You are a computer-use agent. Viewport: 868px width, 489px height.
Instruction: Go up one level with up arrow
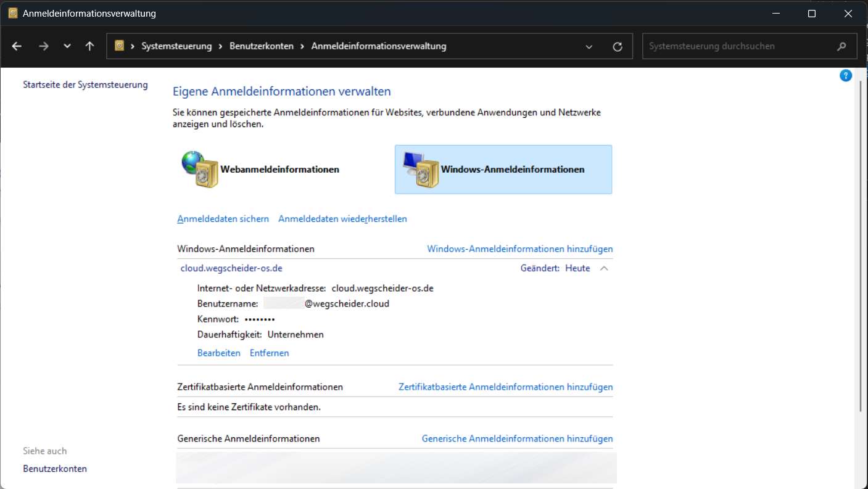[x=90, y=46]
